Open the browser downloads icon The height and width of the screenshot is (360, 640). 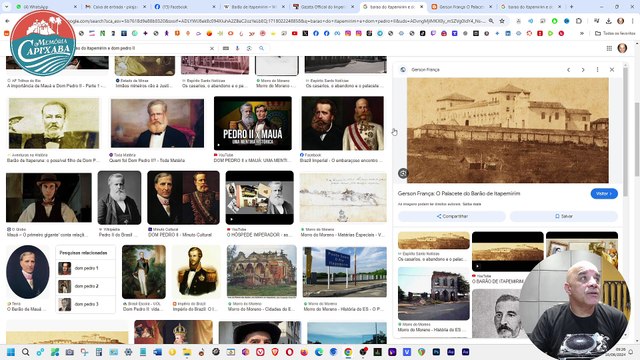click(x=609, y=21)
